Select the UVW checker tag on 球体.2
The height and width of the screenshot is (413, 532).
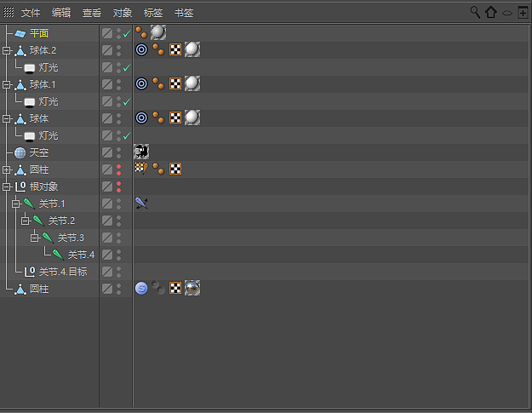tap(175, 50)
